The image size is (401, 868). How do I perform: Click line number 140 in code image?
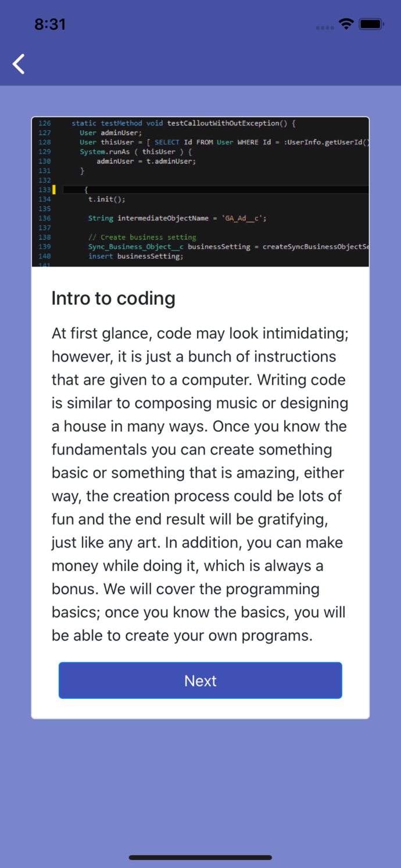[x=45, y=256]
